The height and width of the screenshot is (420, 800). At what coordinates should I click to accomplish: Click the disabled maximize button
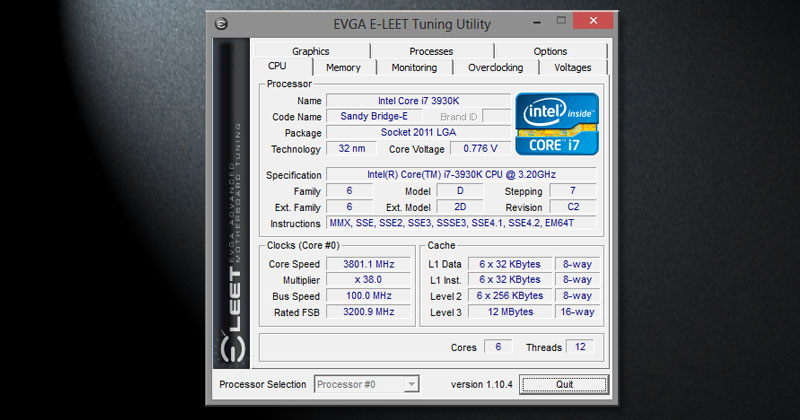[x=561, y=20]
